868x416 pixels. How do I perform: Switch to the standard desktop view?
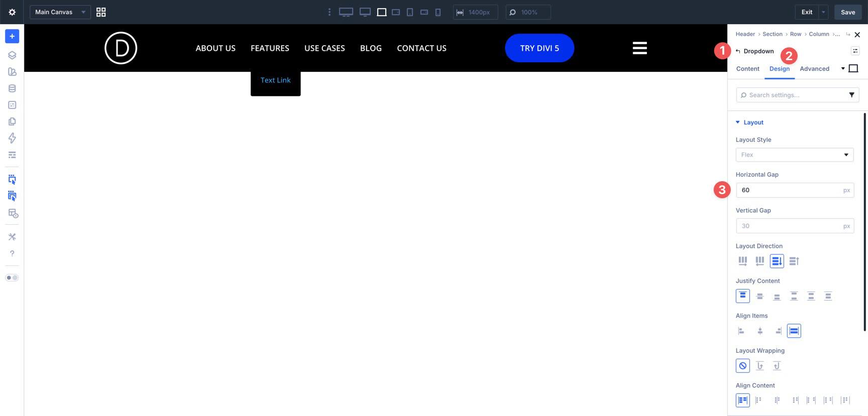tap(365, 12)
